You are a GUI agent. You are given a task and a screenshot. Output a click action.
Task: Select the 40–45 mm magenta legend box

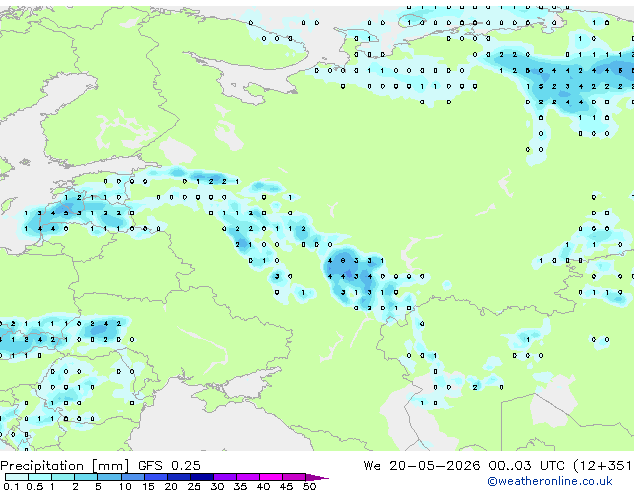271,477
